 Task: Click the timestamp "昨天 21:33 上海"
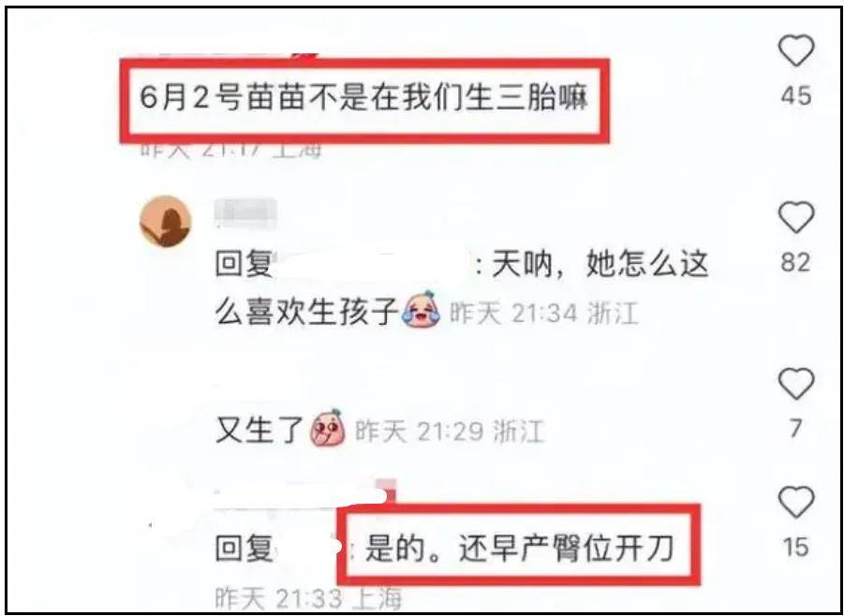[308, 598]
